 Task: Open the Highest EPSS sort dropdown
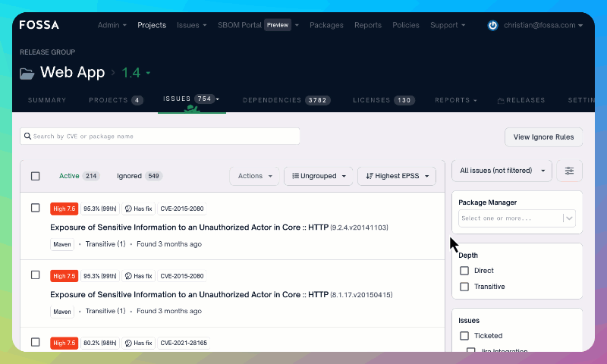397,176
